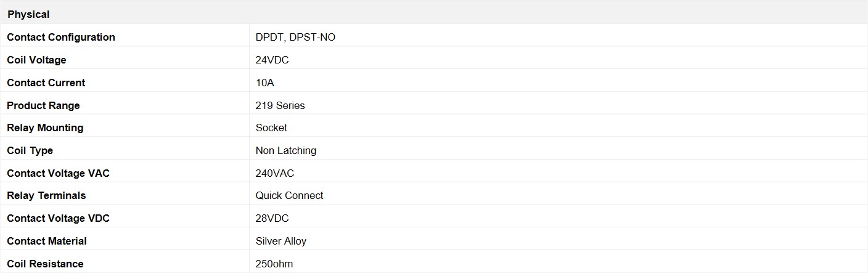Click the Silver Alloy material value
Viewport: 868px width, 276px height.
point(280,241)
